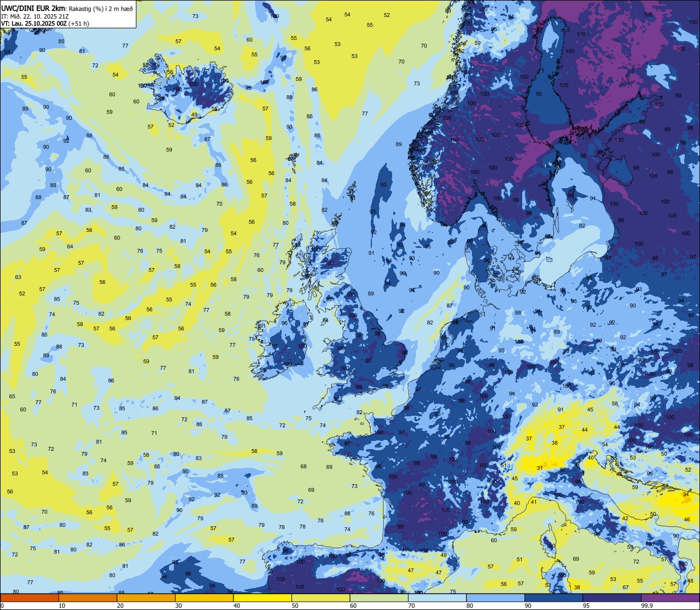
Task: Click the 'VT: Lau. 25.10.2025 00Z' valid time
Action: pos(33,24)
